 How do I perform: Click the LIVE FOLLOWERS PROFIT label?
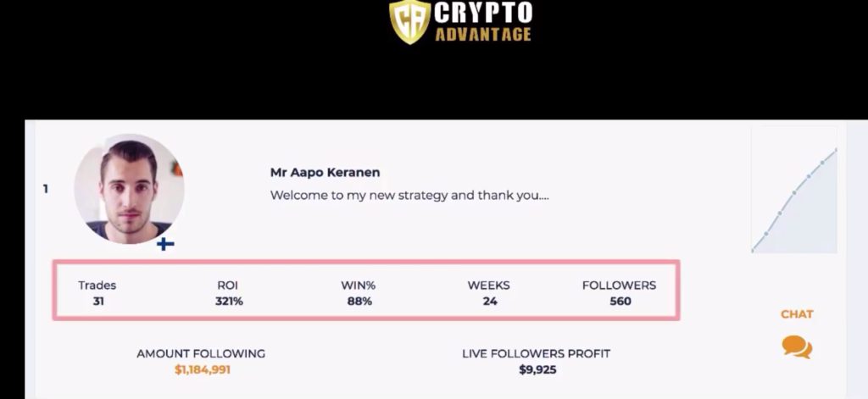(536, 353)
